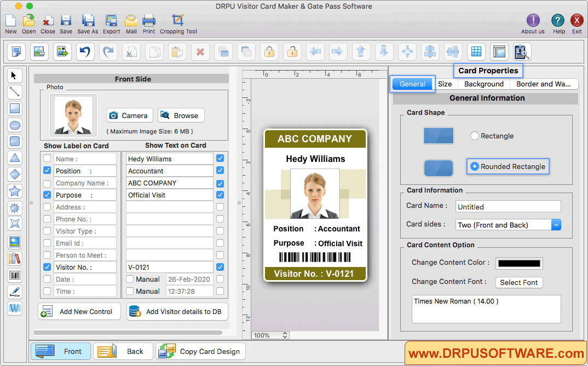Click the horizontal scrollbar under form
This screenshot has width=588, height=366.
point(128,332)
